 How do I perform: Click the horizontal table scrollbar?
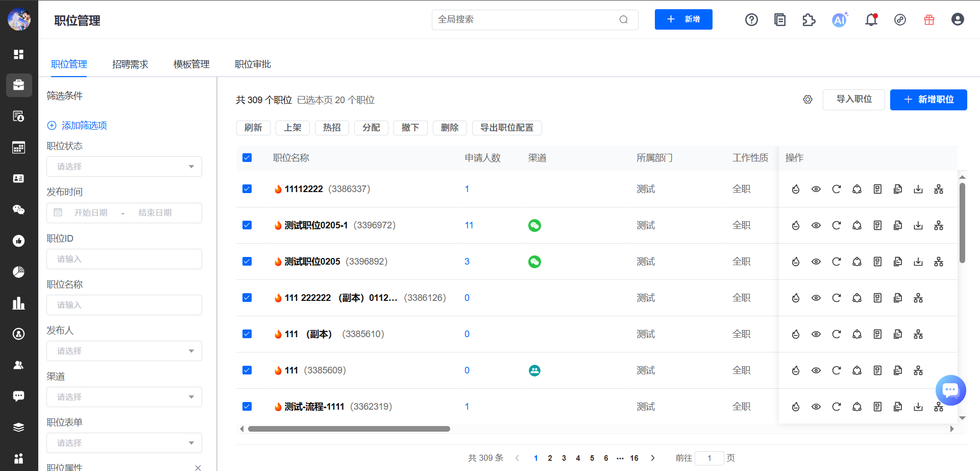[x=349, y=429]
